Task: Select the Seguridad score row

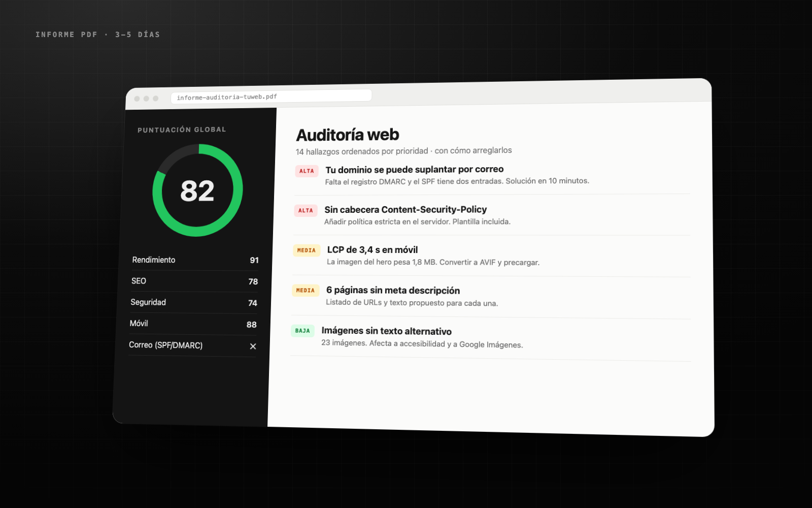Action: click(193, 303)
